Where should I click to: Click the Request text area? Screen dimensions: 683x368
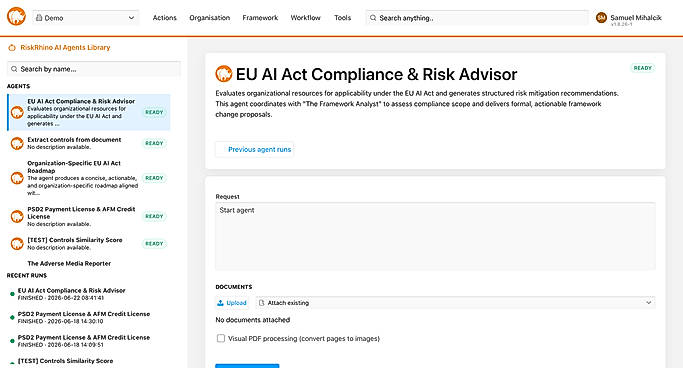coord(435,236)
